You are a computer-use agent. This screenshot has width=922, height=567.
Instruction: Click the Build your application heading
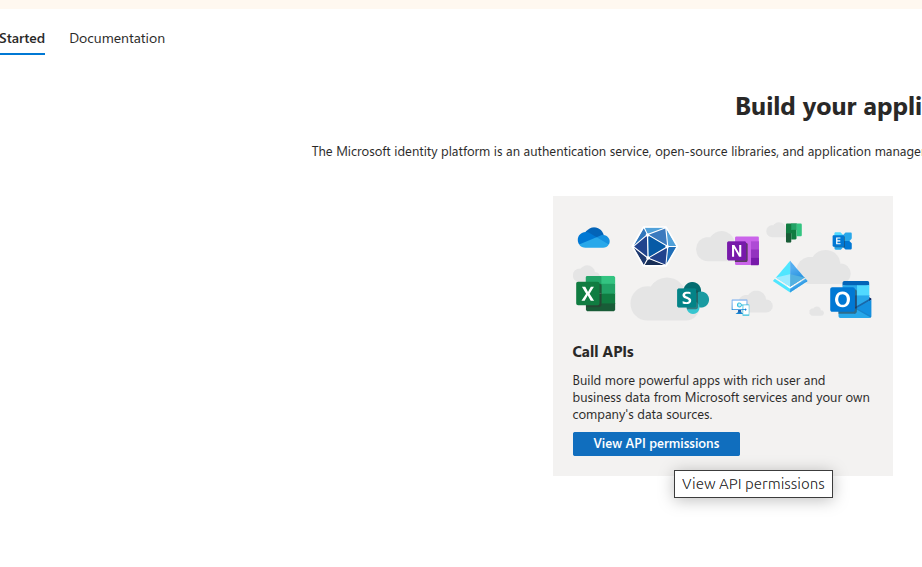point(829,106)
